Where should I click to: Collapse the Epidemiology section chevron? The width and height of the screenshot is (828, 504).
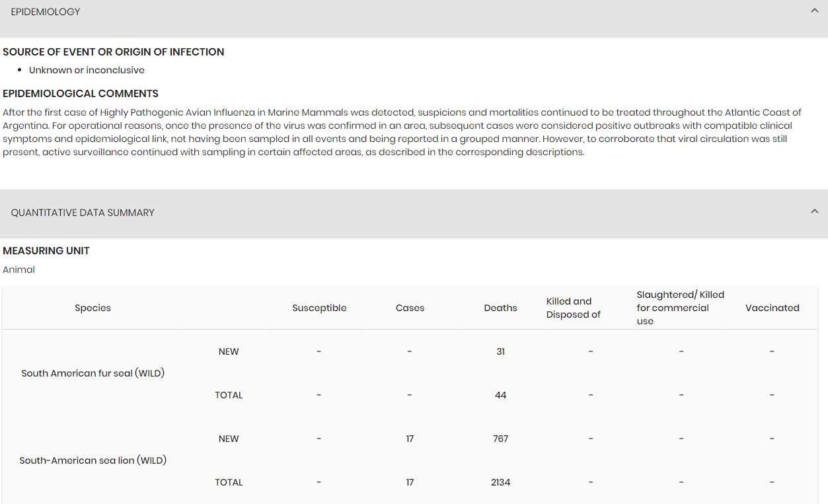point(814,11)
